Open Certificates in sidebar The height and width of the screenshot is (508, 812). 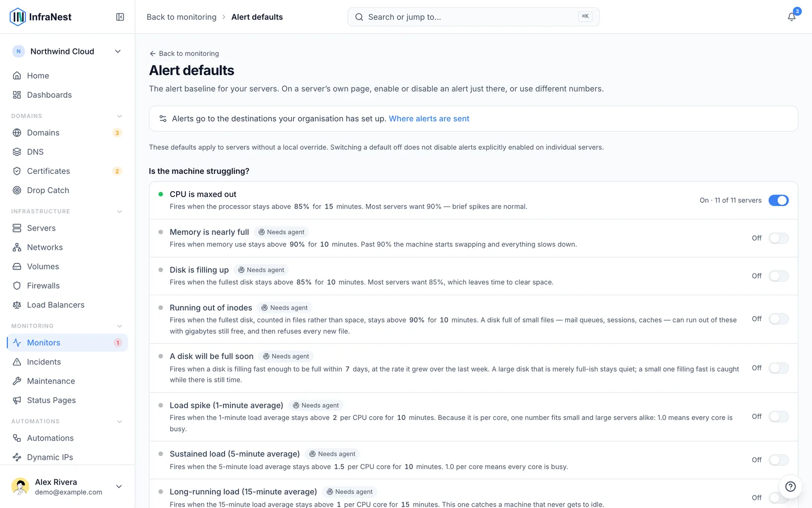pyautogui.click(x=67, y=171)
